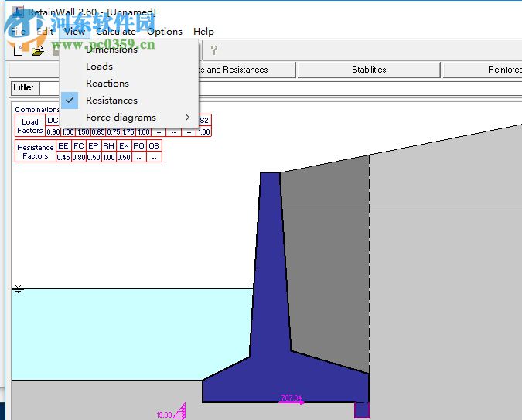This screenshot has height=420, width=522.
Task: Choose Loads in the View menu
Action: click(99, 67)
